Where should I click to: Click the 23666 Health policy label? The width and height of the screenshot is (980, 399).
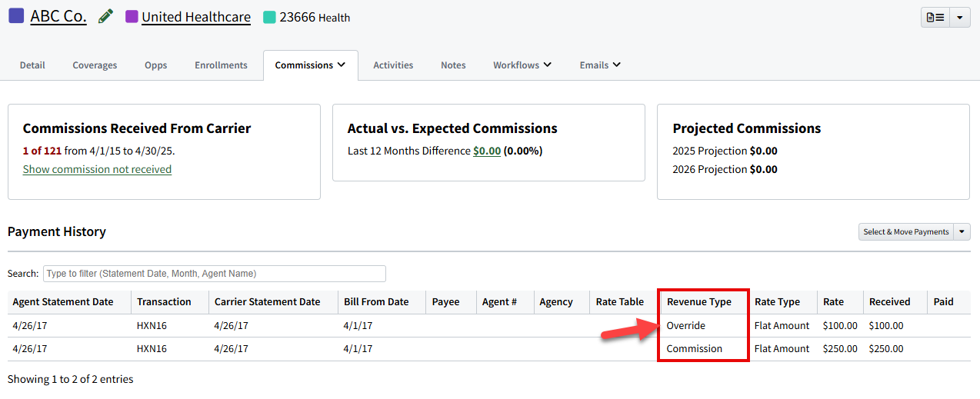pos(315,17)
